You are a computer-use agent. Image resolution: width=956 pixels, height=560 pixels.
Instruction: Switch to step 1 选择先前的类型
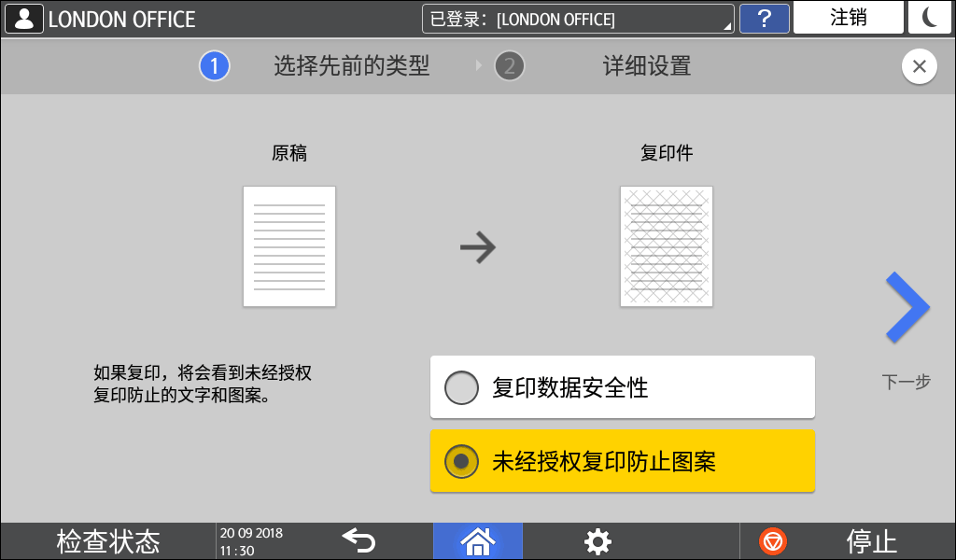coord(216,65)
